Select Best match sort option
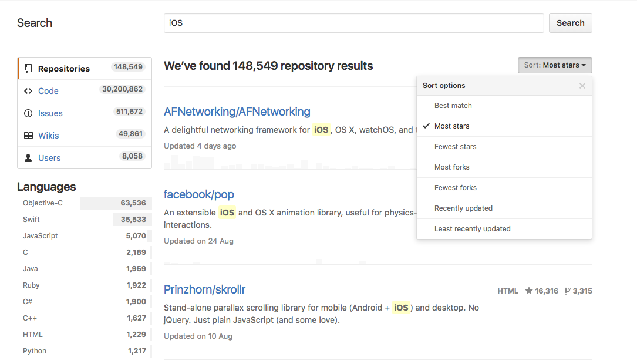Image resolution: width=637 pixels, height=364 pixels. 504,106
